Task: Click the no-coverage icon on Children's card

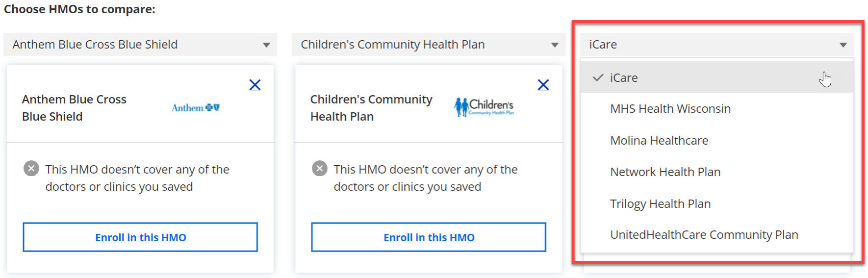Action: [x=320, y=169]
